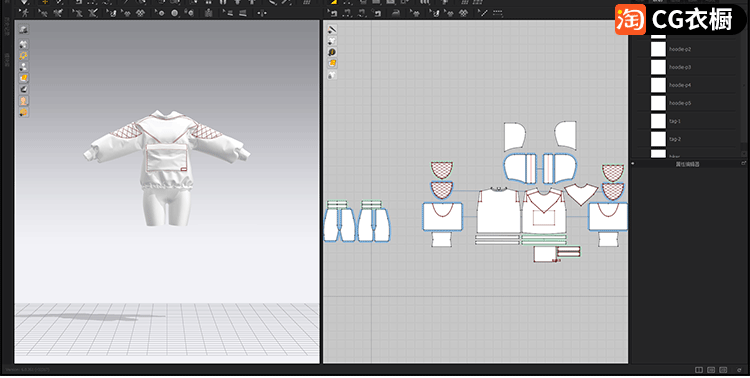Click second arrow-with-folded-cloth icon in 2D toolbar

(449, 13)
